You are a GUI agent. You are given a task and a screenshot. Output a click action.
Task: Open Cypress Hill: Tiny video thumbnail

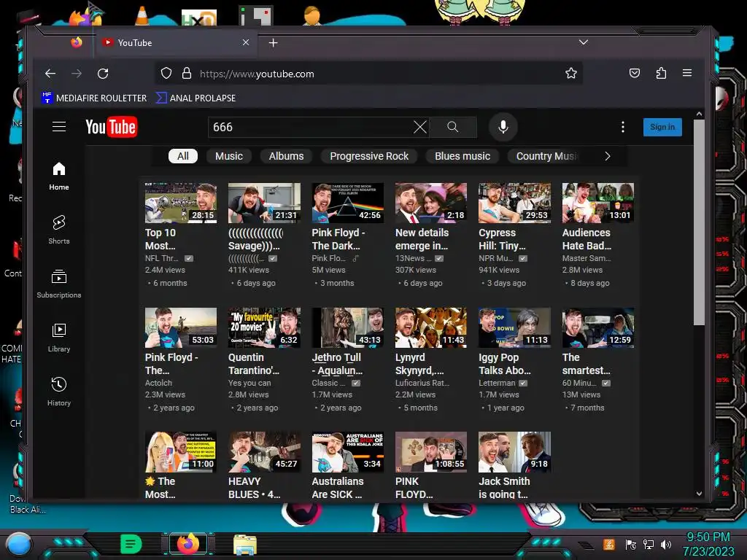pos(514,203)
